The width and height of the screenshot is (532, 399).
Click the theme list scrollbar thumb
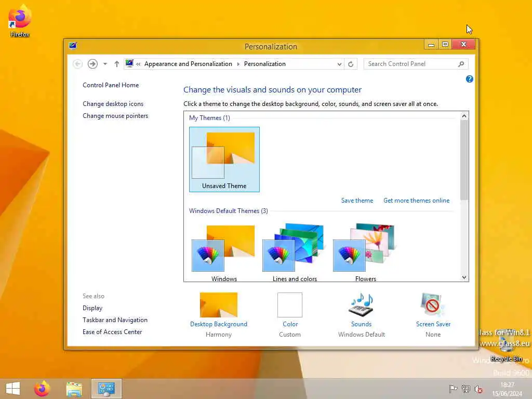click(464, 160)
